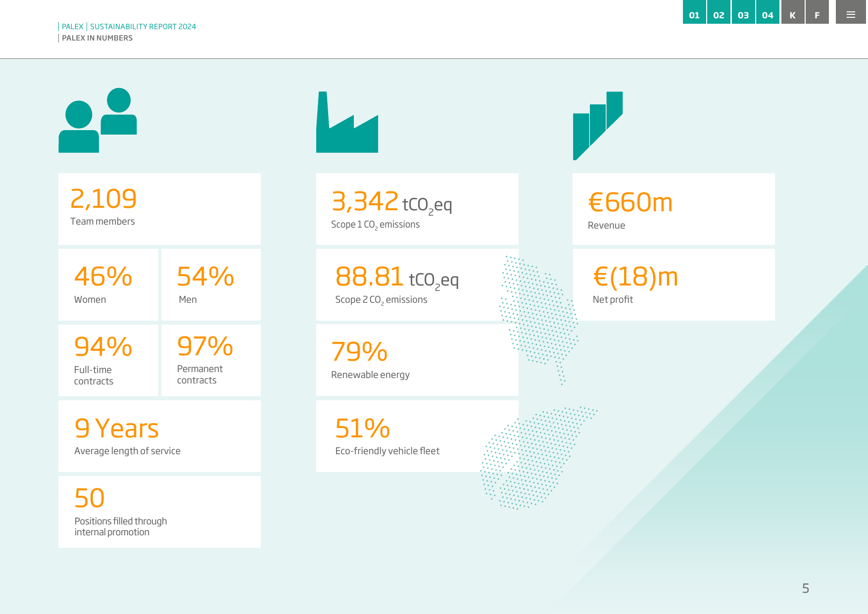868x614 pixels.
Task: Select the 97% permanent contracts figure
Action: (205, 346)
